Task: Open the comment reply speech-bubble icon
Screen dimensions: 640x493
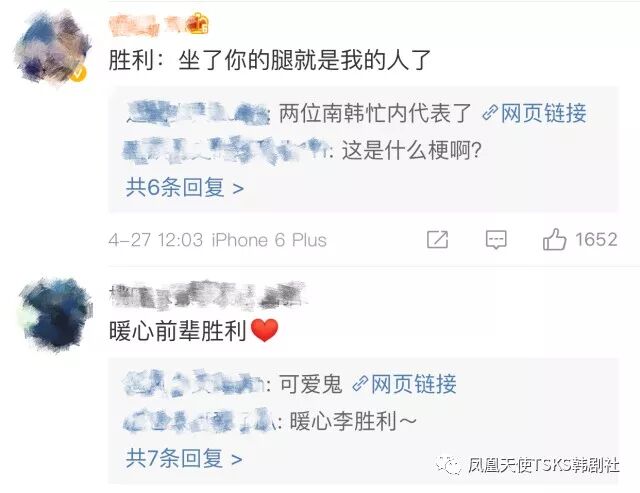Action: [x=496, y=240]
